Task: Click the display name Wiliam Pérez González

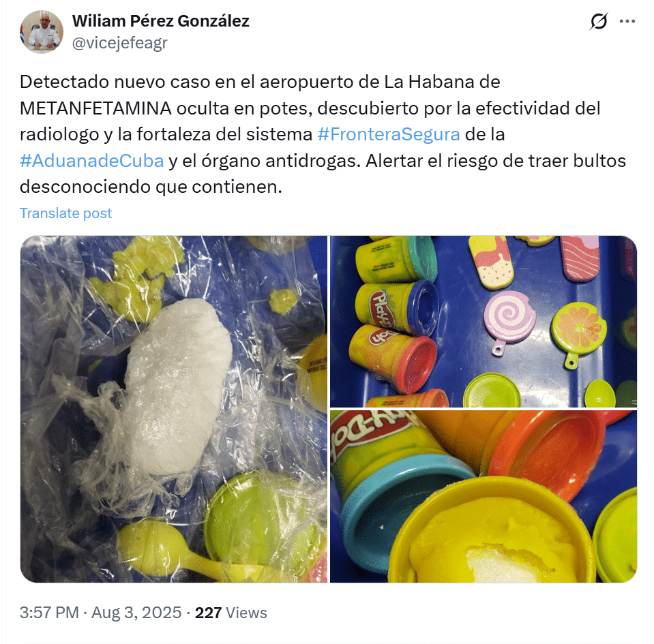Action: (x=160, y=21)
